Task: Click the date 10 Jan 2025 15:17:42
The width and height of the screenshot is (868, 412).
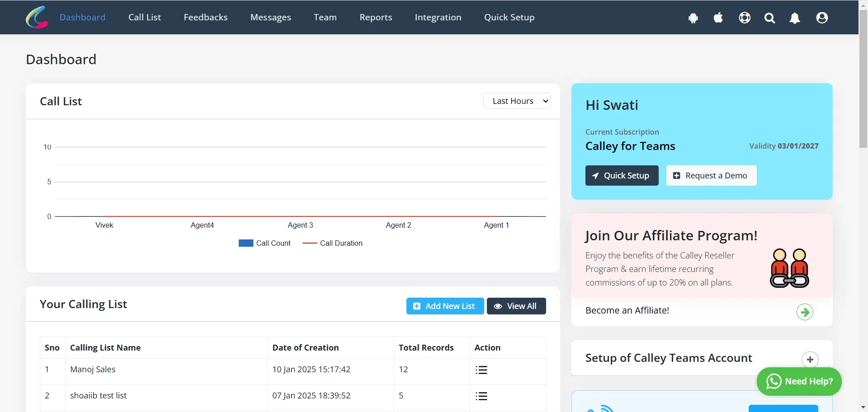Action: click(311, 369)
